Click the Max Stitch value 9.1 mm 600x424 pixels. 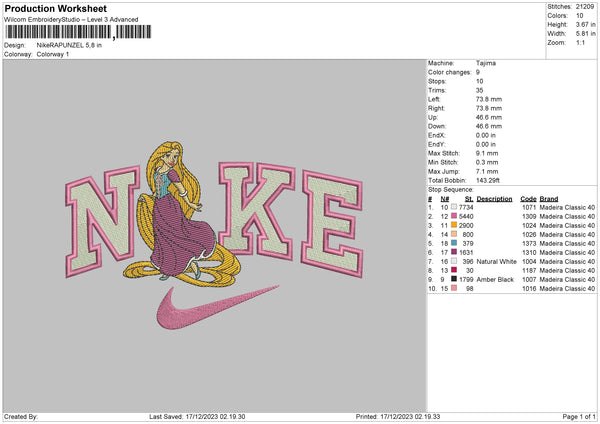(x=487, y=153)
